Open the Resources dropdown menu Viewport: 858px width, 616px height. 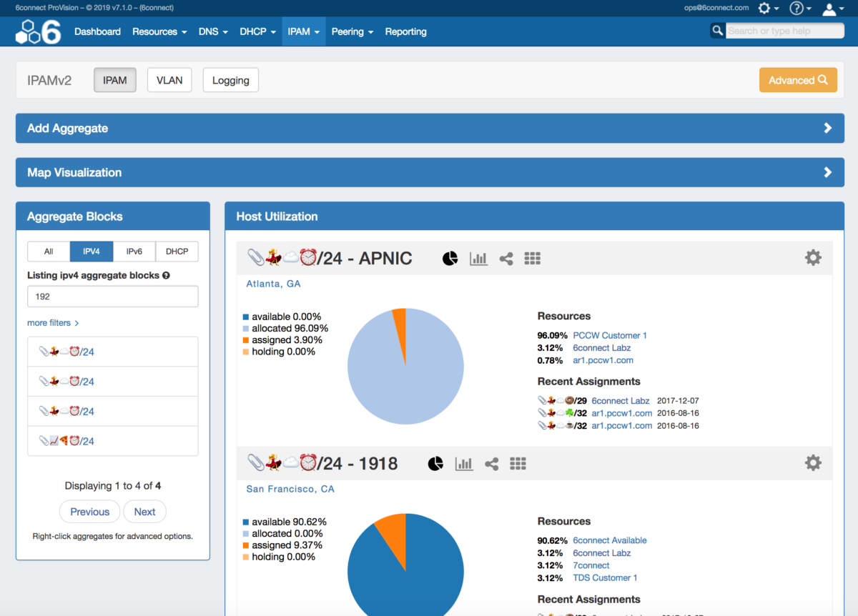(159, 31)
